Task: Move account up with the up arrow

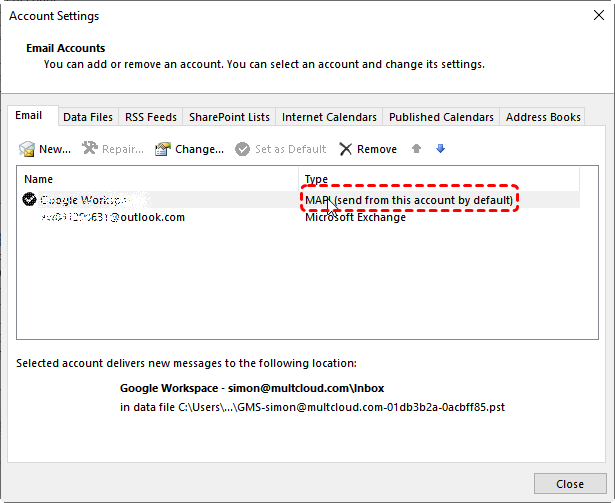Action: click(417, 149)
